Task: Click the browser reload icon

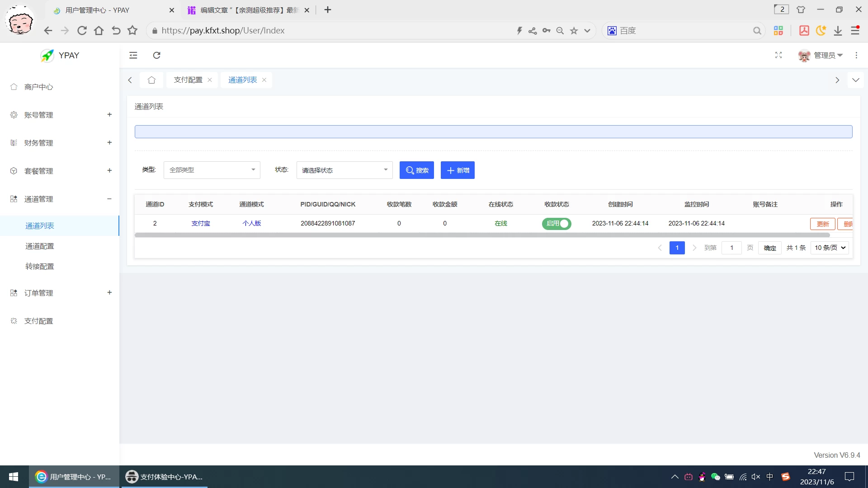Action: tap(82, 30)
